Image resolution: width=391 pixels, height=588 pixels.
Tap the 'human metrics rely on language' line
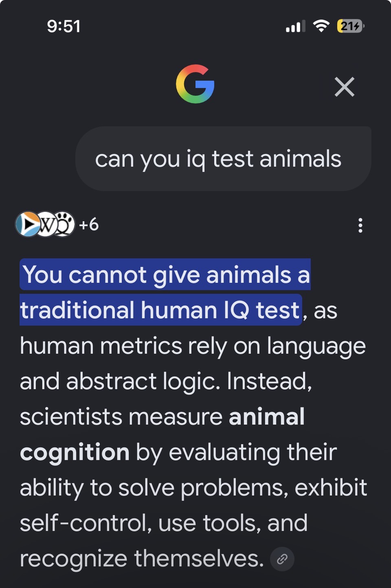click(x=193, y=346)
